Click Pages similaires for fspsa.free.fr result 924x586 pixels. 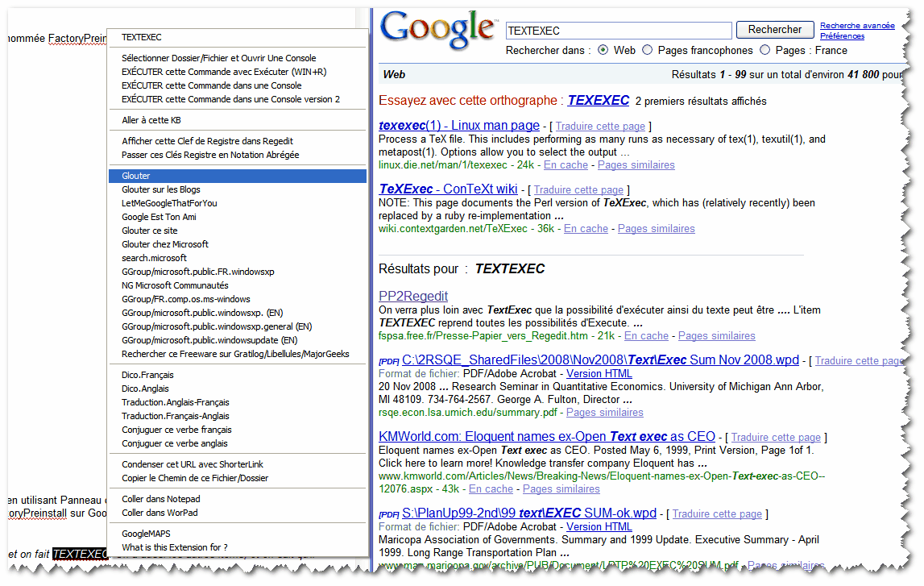point(717,336)
